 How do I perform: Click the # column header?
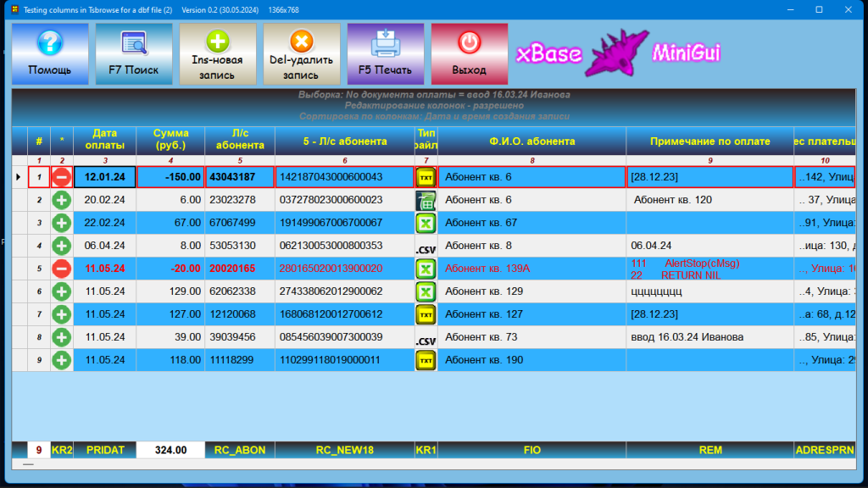39,141
